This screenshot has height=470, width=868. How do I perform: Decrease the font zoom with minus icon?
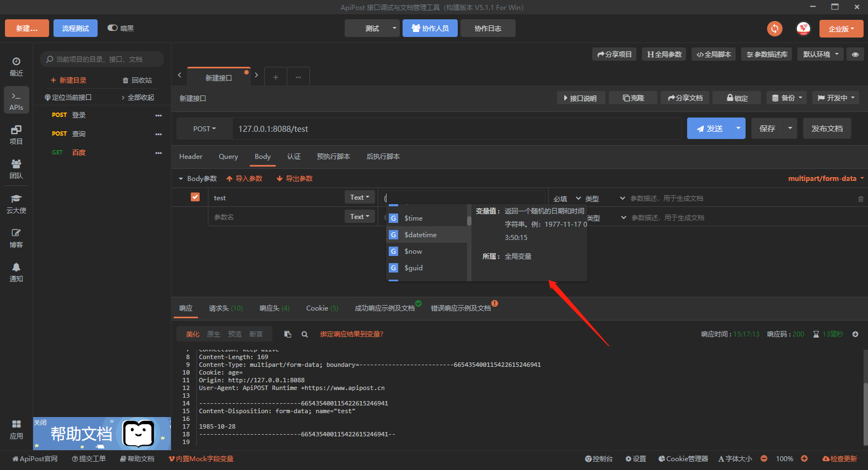(764, 458)
